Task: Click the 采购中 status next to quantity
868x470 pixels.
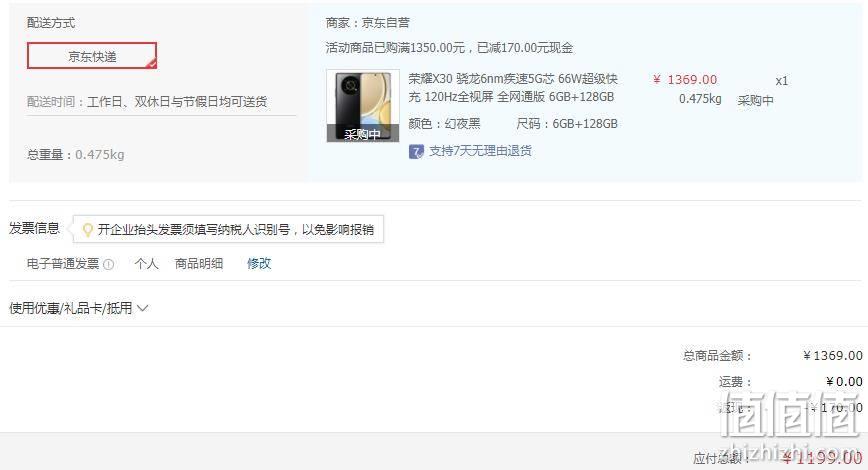Action: [x=756, y=100]
